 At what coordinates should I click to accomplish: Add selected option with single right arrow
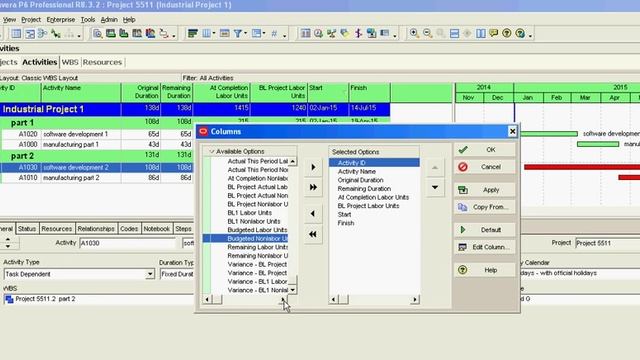pyautogui.click(x=313, y=167)
